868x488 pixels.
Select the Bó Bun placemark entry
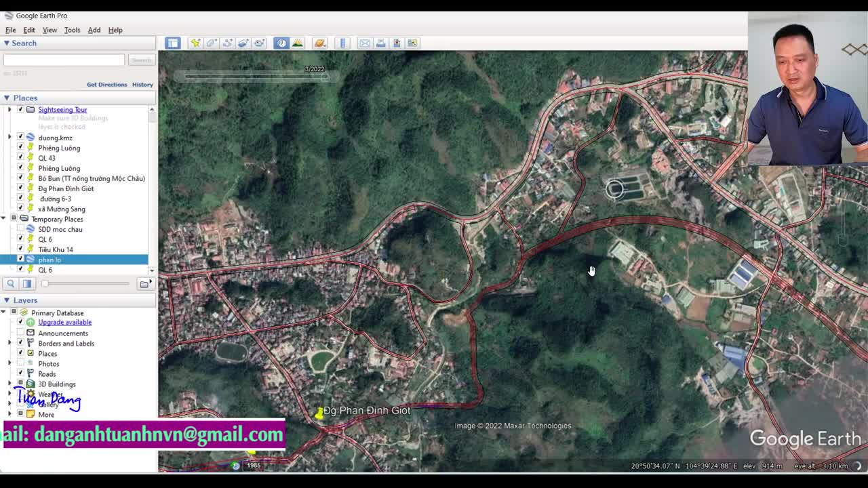coord(92,178)
